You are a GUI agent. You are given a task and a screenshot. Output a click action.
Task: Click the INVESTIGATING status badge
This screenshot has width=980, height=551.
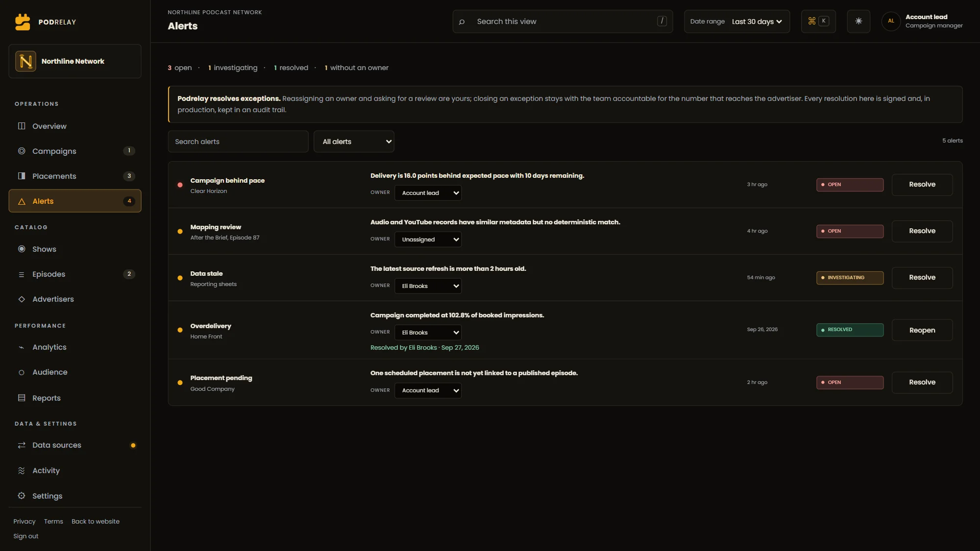pyautogui.click(x=850, y=278)
